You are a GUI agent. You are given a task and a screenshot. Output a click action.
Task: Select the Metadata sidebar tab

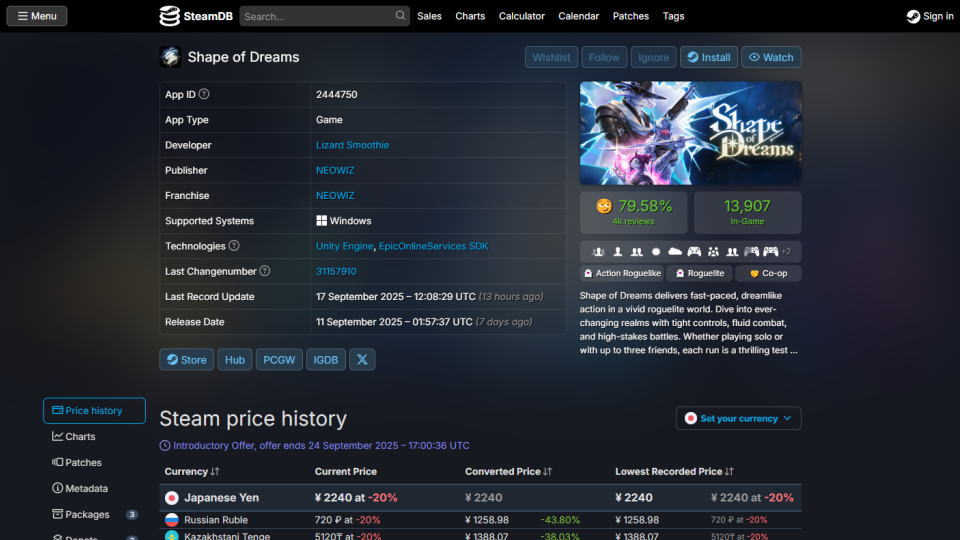pyautogui.click(x=94, y=489)
